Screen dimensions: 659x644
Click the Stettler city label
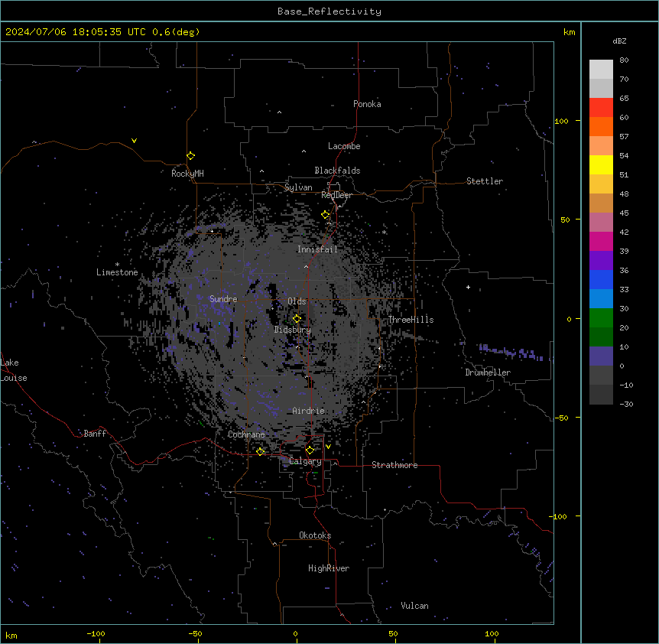485,181
